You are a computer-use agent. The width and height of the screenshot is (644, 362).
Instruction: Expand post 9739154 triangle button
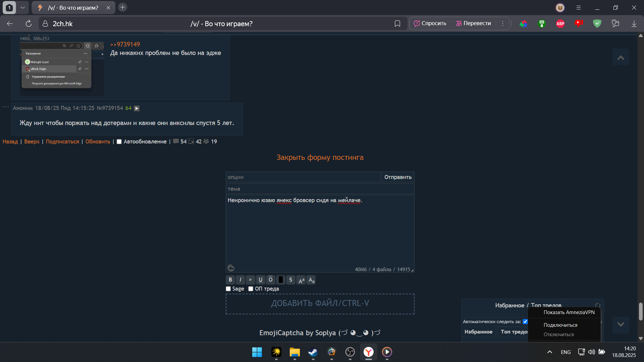click(137, 108)
